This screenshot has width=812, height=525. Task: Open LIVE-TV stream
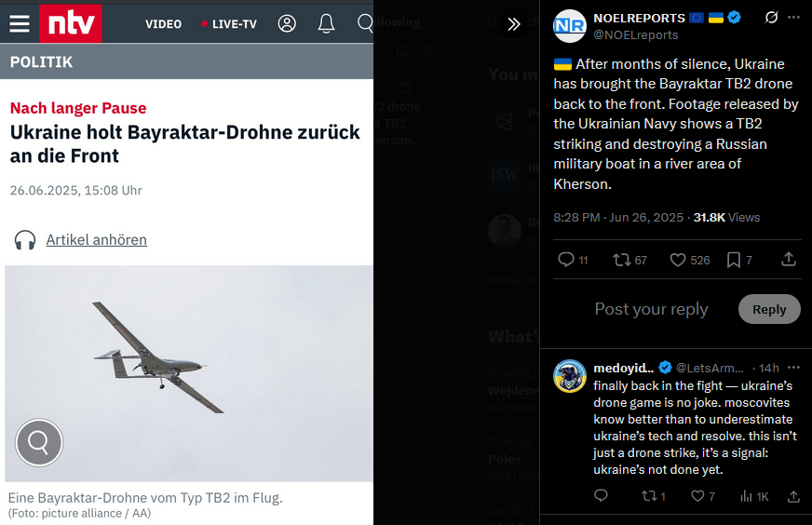(229, 24)
